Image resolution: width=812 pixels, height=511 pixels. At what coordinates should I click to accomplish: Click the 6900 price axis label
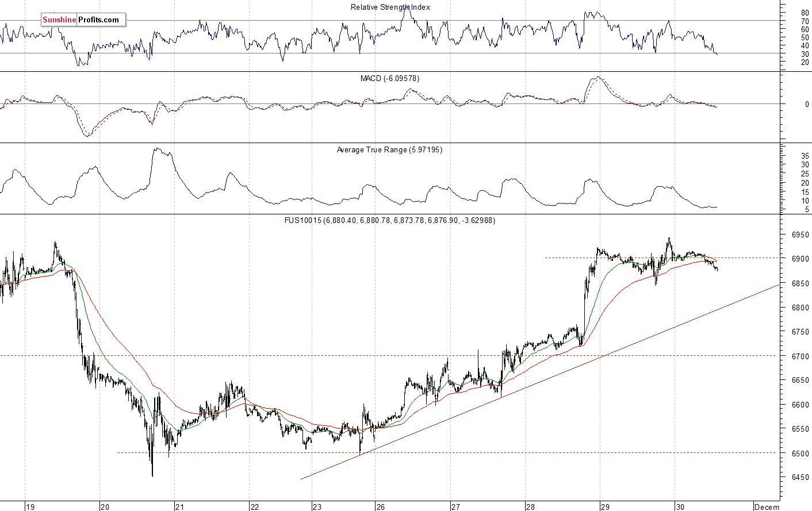pyautogui.click(x=800, y=259)
